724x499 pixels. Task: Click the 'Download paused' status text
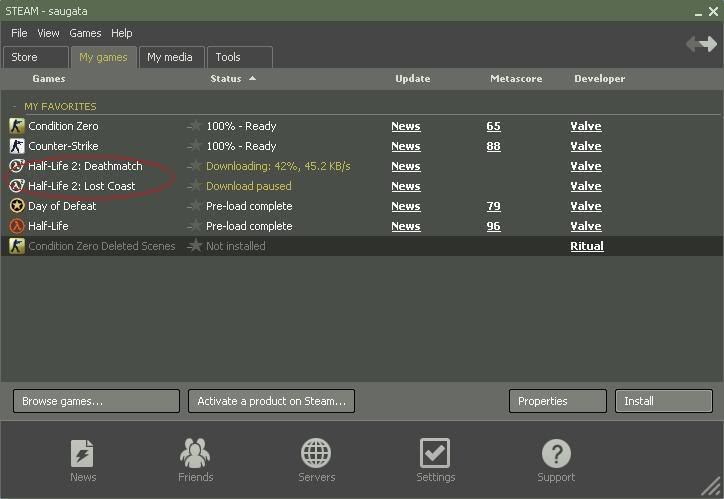[248, 186]
